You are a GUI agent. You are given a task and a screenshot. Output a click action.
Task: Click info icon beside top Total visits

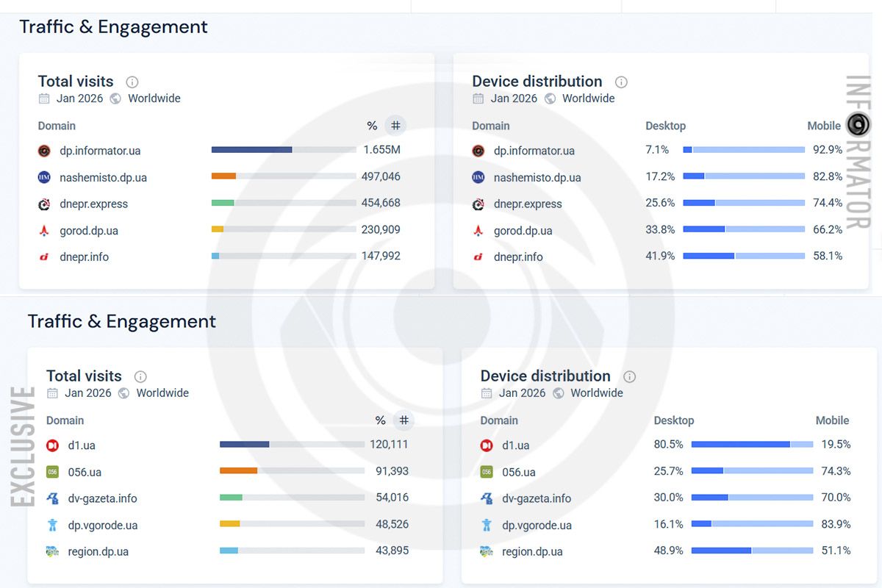click(x=132, y=82)
